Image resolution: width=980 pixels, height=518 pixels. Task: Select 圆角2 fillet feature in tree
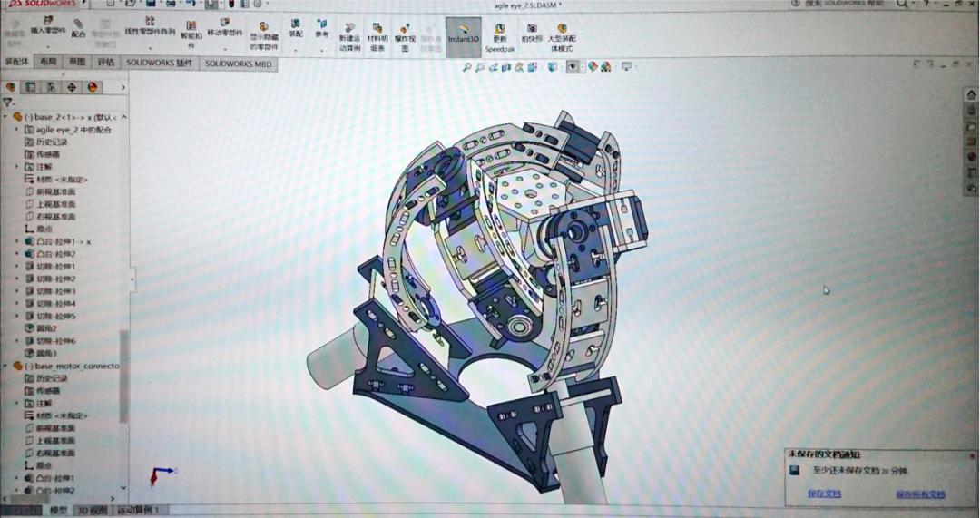tap(45, 328)
